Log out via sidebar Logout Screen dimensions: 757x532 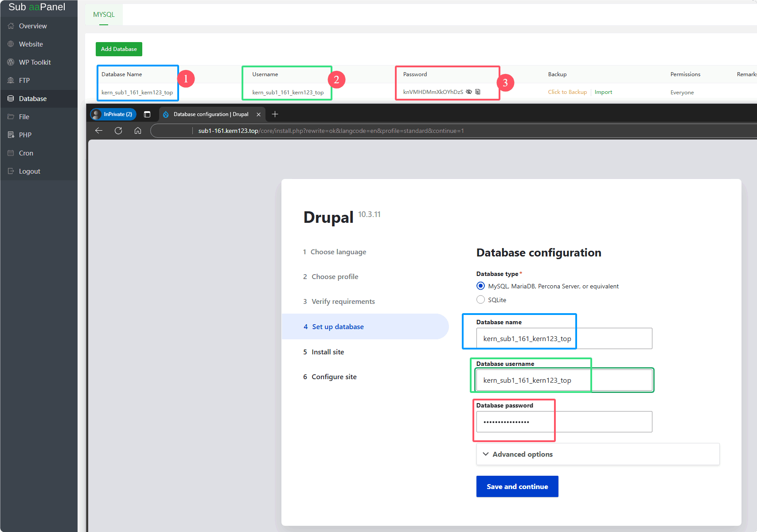coord(39,171)
